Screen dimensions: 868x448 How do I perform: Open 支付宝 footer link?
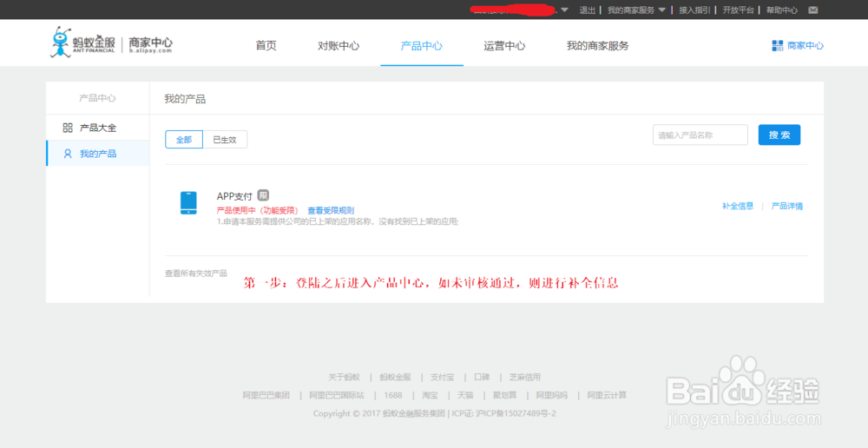443,377
